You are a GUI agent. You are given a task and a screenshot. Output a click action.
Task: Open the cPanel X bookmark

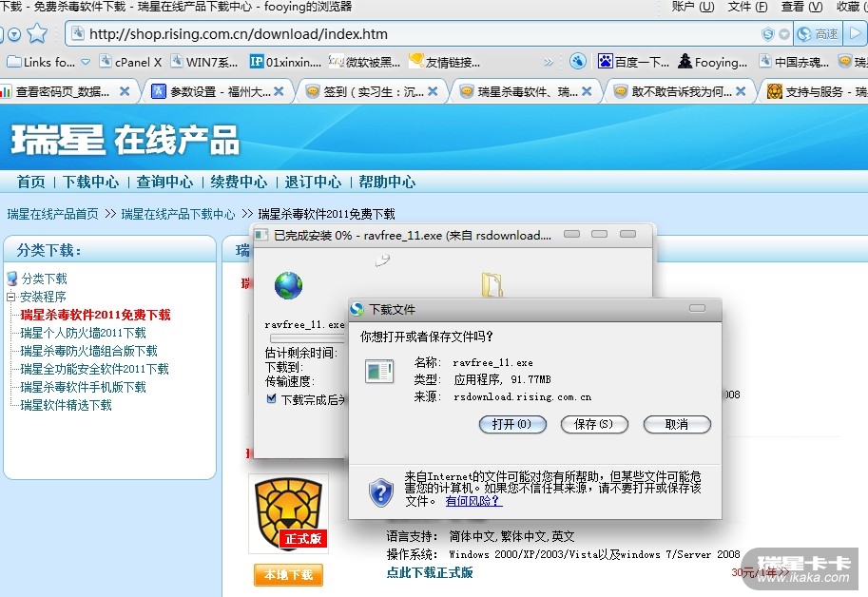click(x=130, y=62)
